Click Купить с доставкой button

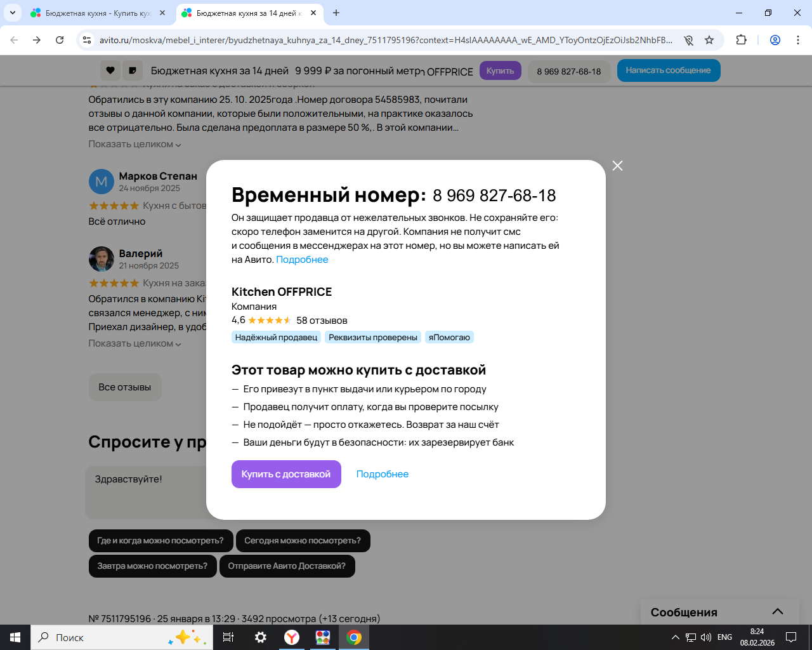pyautogui.click(x=286, y=474)
